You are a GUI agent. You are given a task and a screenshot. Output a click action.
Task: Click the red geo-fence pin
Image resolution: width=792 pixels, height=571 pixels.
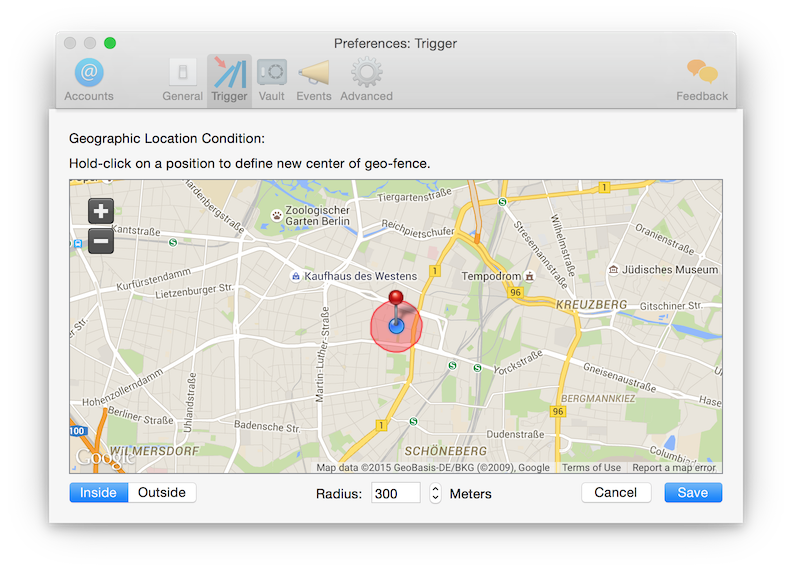396,298
